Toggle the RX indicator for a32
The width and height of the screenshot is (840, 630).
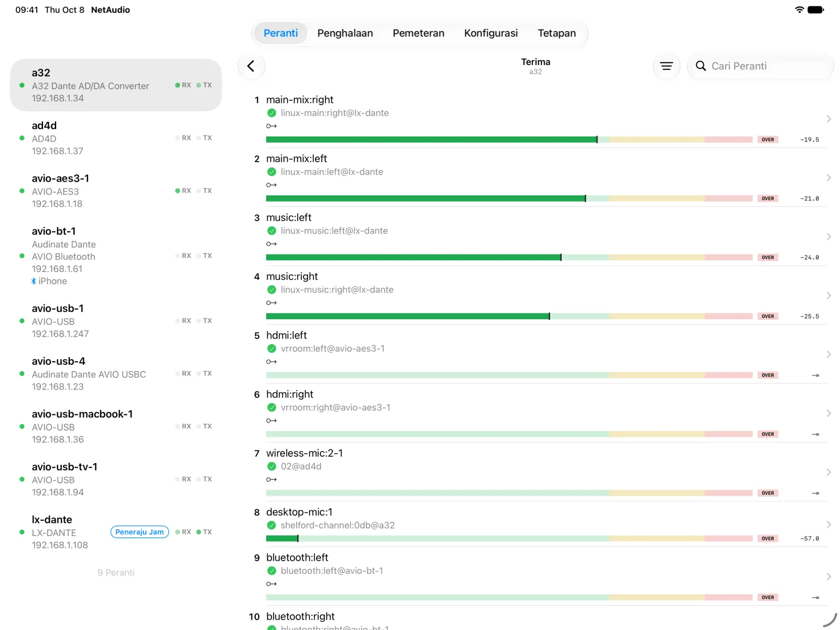coord(183,85)
